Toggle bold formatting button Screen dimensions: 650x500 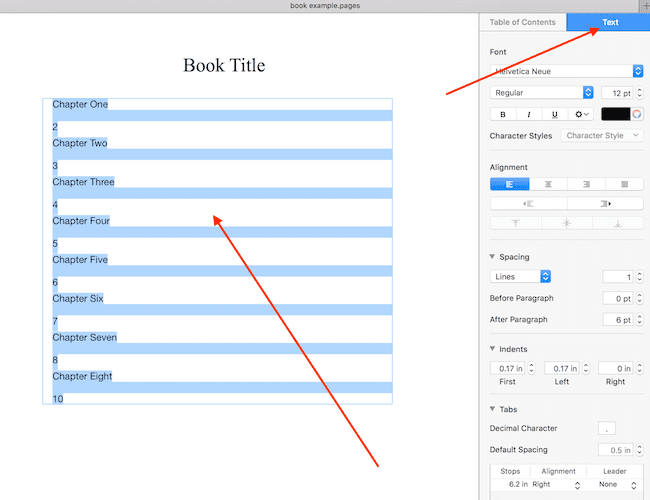(x=503, y=114)
